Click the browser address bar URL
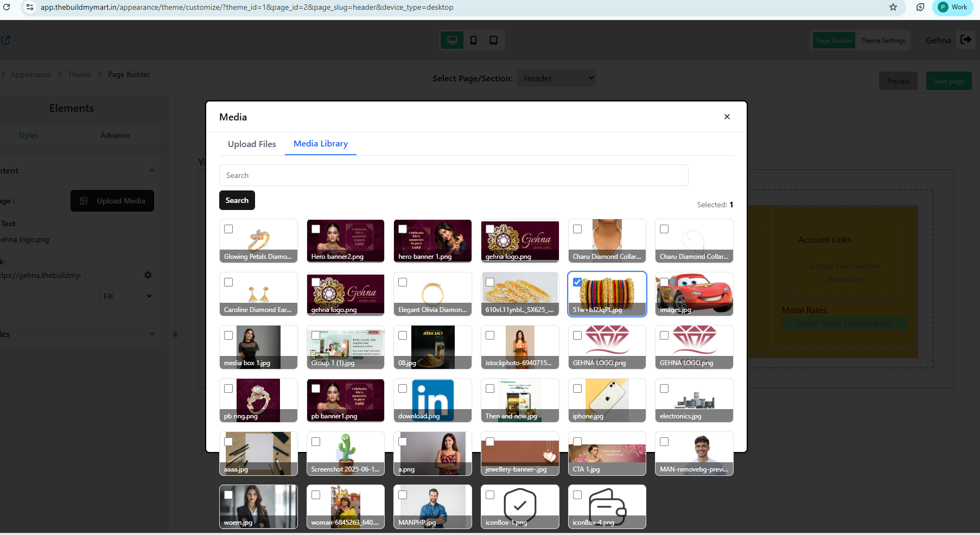The height and width of the screenshot is (535, 980). (x=247, y=7)
